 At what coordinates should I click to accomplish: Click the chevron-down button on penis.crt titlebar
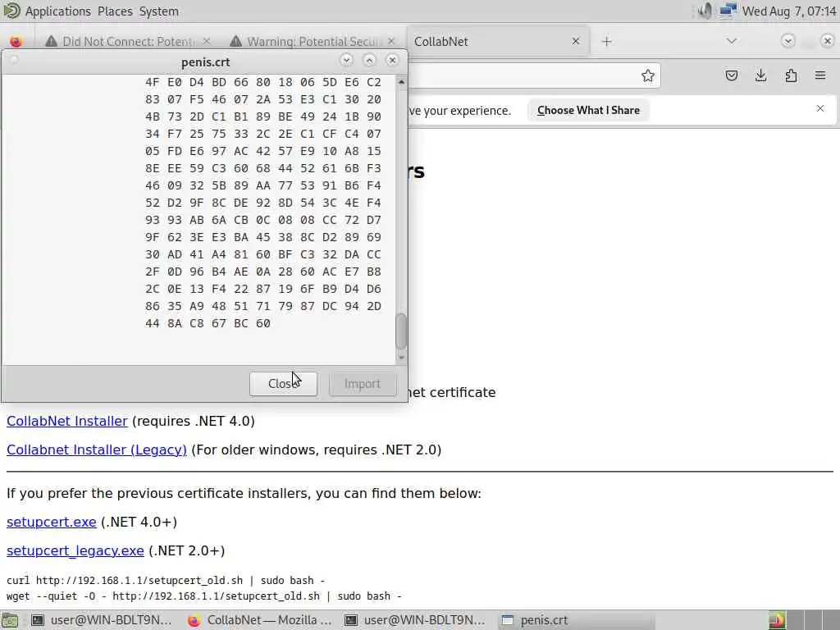(346, 60)
